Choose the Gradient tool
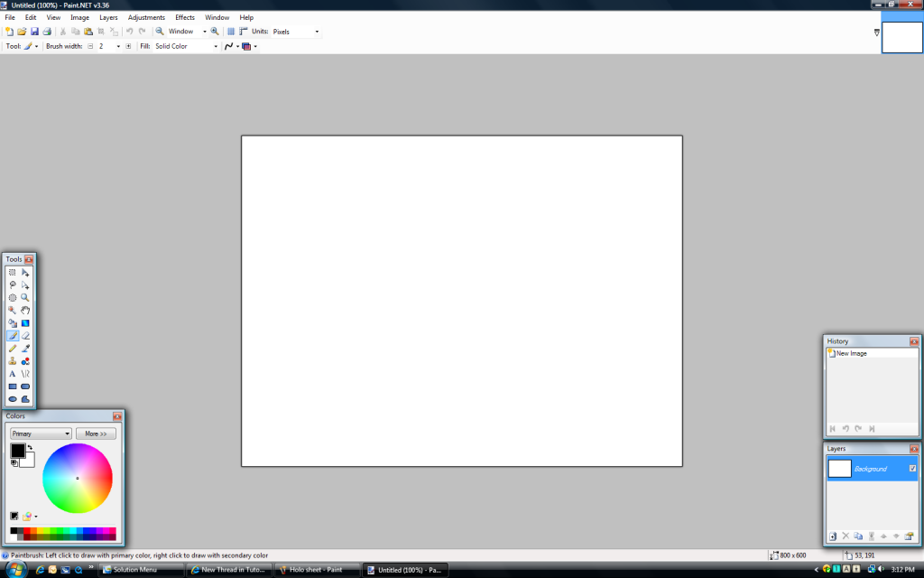 coord(25,322)
